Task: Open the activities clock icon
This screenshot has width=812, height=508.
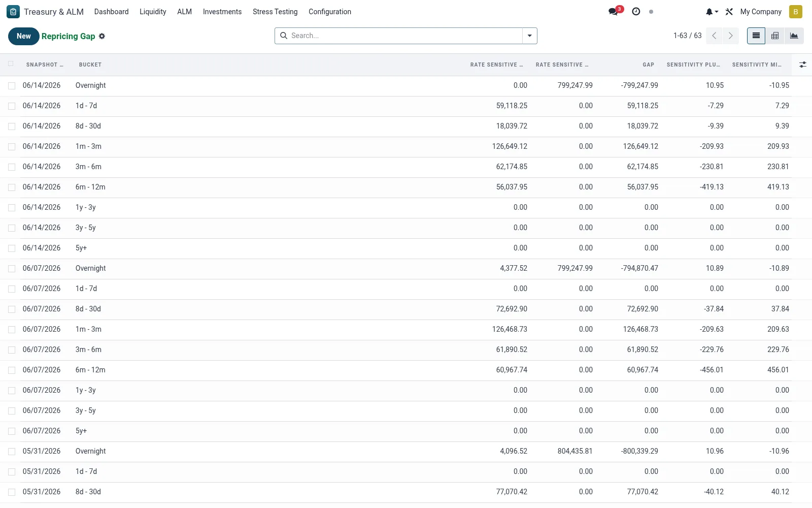Action: (636, 12)
